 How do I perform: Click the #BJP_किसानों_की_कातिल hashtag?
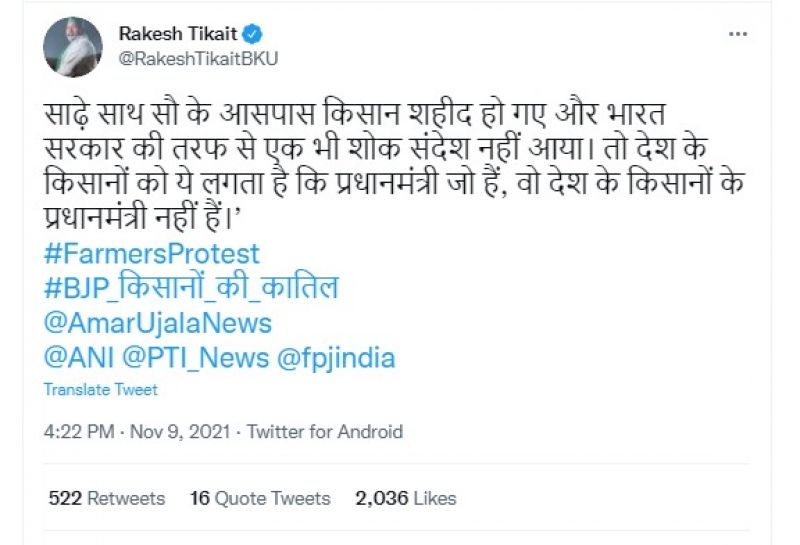(192, 288)
